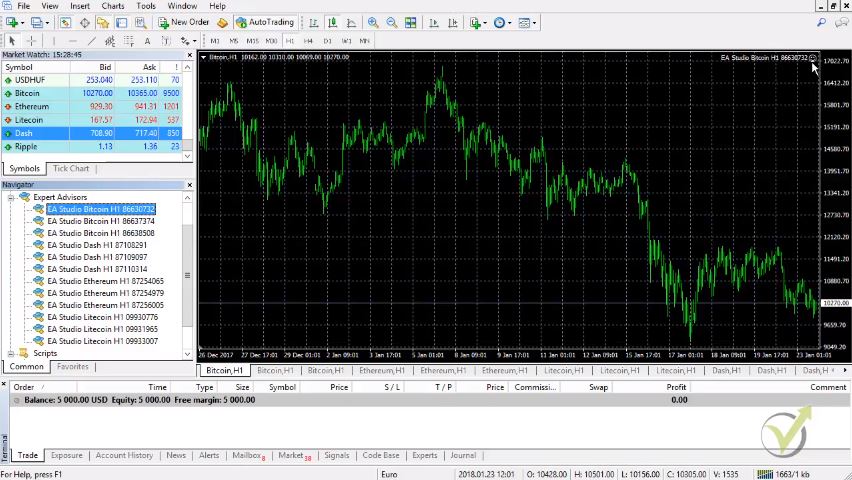Switch timeframe to D1
Screen dimensions: 852x480
click(328, 41)
